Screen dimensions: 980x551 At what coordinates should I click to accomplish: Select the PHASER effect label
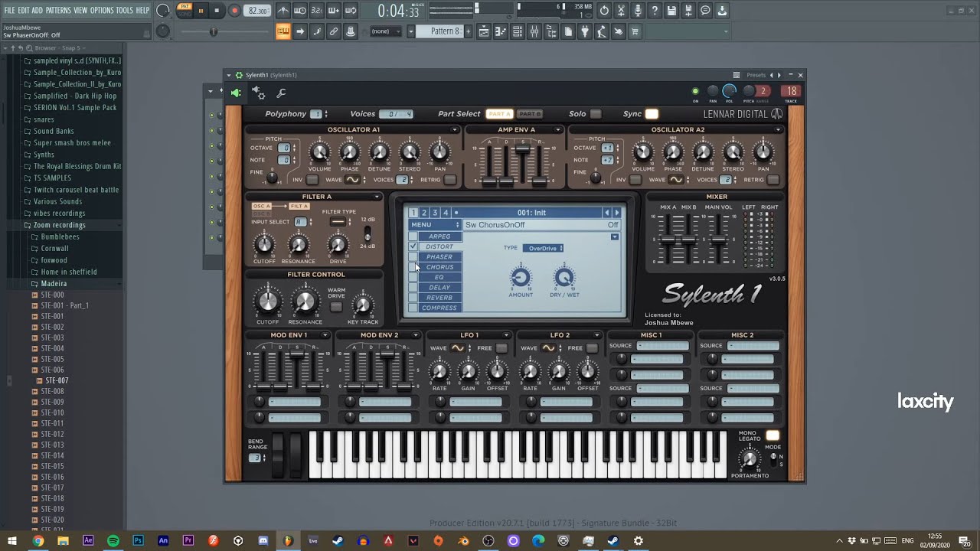coord(439,257)
